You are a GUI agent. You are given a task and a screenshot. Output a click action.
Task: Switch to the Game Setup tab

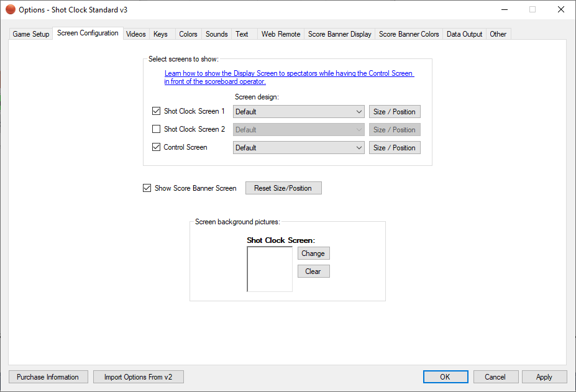click(31, 34)
